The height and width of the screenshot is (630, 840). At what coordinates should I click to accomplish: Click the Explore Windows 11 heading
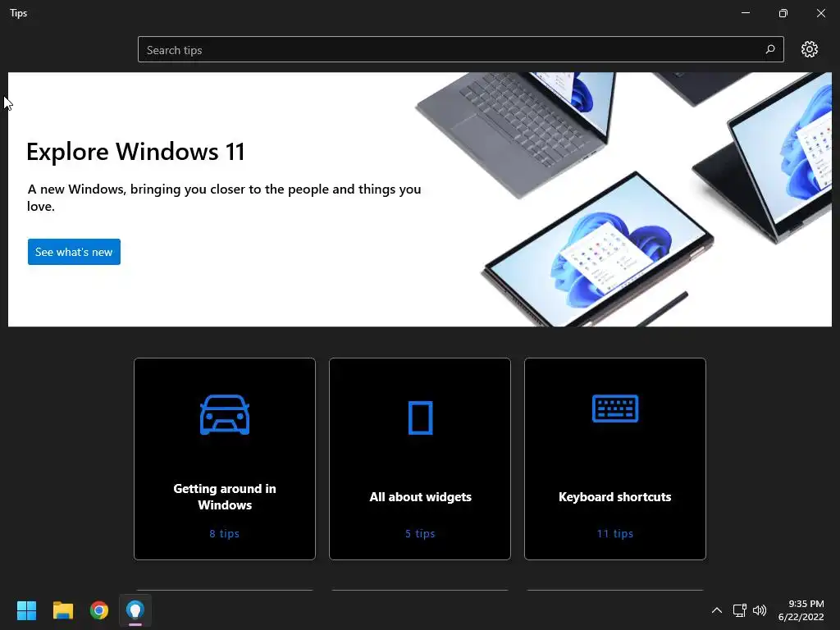135,152
